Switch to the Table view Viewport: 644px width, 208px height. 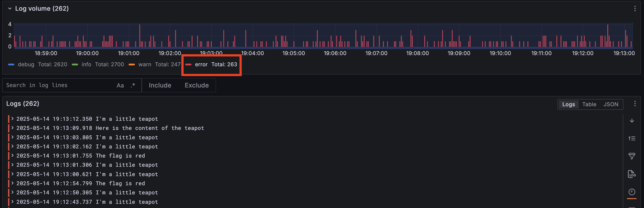(x=589, y=104)
